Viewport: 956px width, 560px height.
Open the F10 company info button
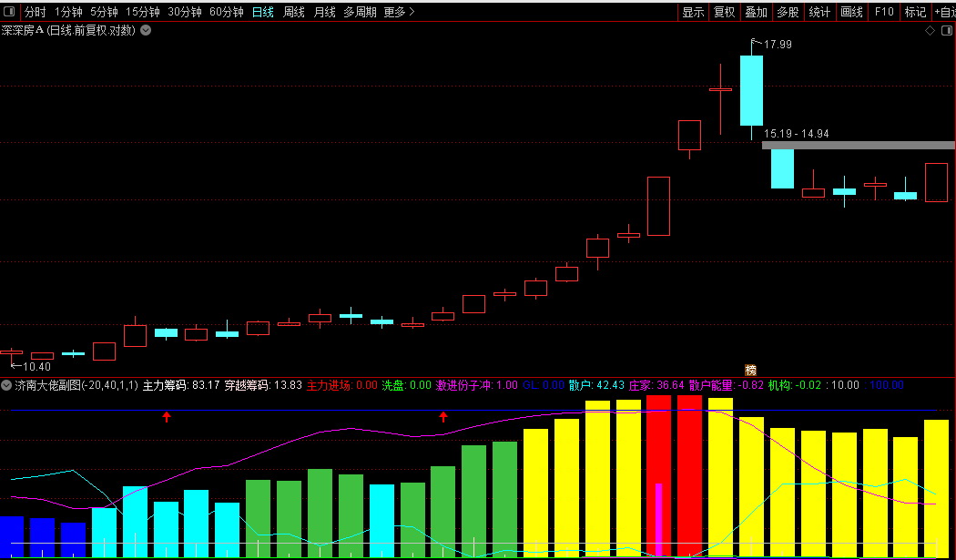(x=883, y=12)
